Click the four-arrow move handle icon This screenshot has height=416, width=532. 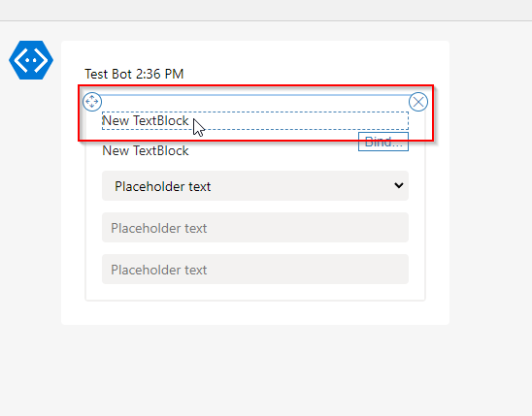click(x=92, y=101)
